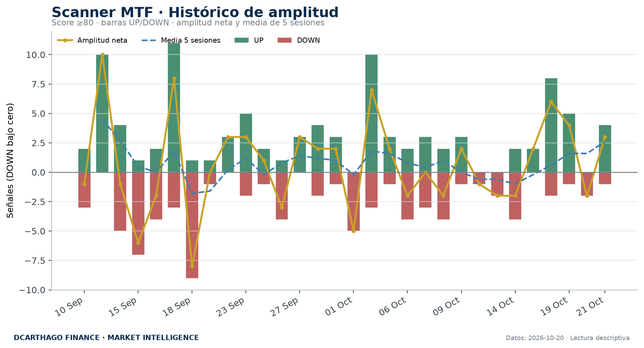Click the 'Amplitud neta' legend entry
The width and height of the screenshot is (644, 348).
[92, 40]
